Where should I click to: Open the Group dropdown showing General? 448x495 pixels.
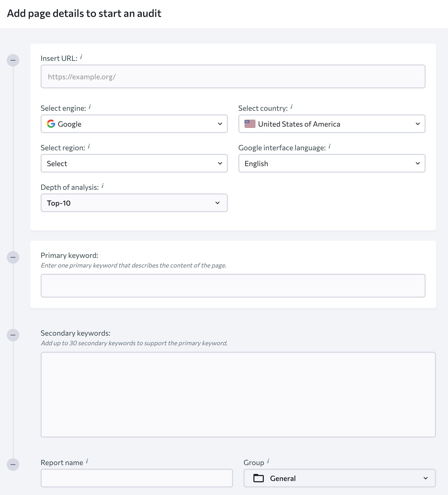(340, 478)
